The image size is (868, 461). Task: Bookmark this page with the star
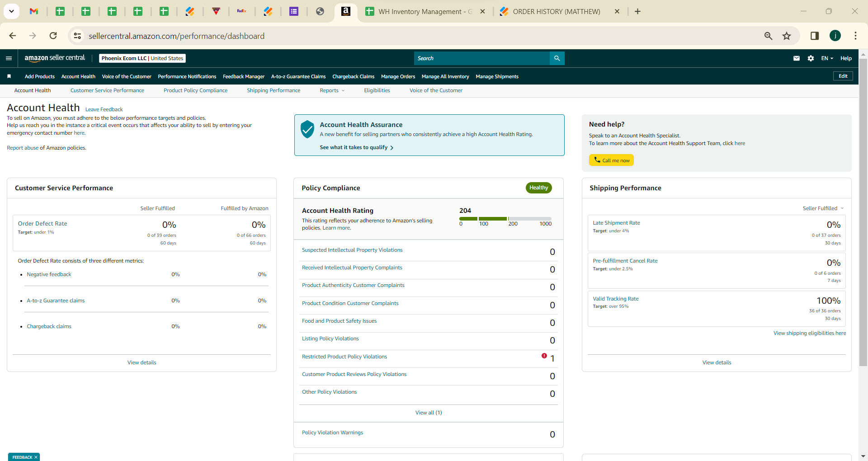tap(787, 36)
